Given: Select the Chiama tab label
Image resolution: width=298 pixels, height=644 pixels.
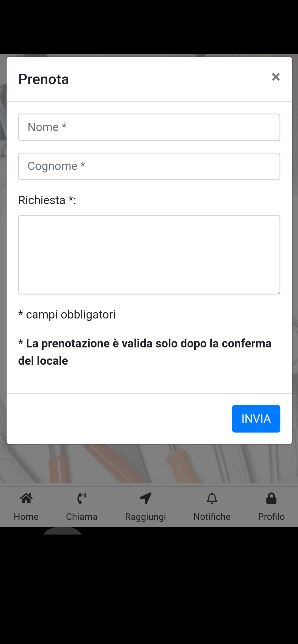Looking at the screenshot, I should pyautogui.click(x=82, y=517).
